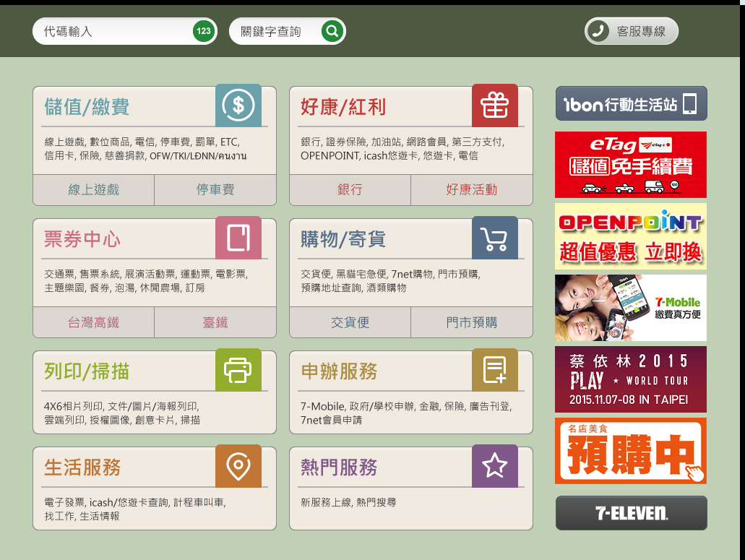Click the 好康活動 link

click(x=471, y=189)
